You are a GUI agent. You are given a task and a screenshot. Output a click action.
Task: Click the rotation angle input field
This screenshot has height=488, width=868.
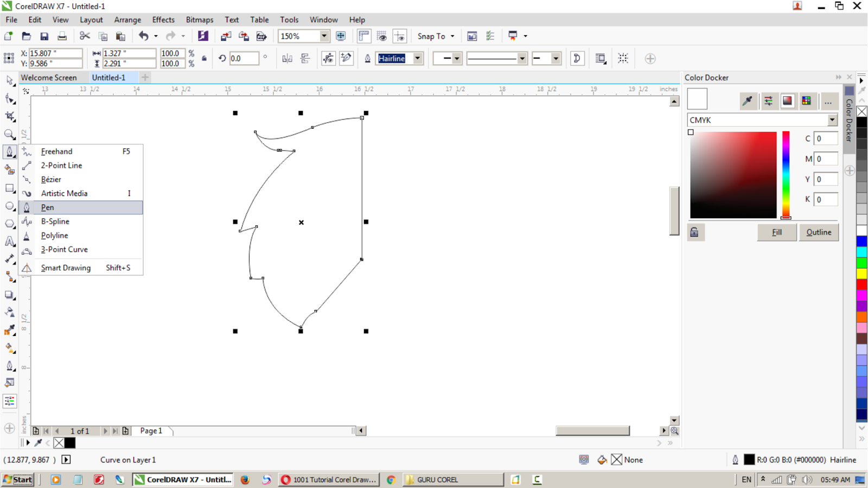click(244, 59)
